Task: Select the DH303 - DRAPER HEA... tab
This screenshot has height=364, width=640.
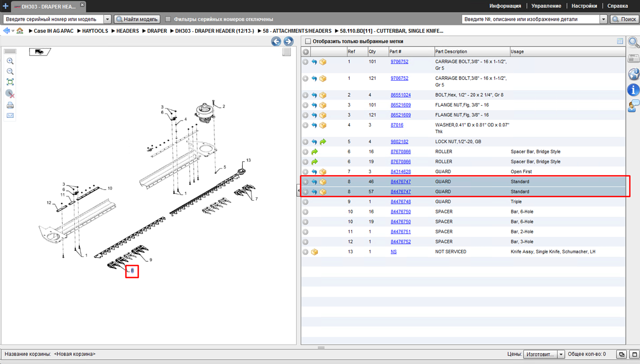Action: 48,6
